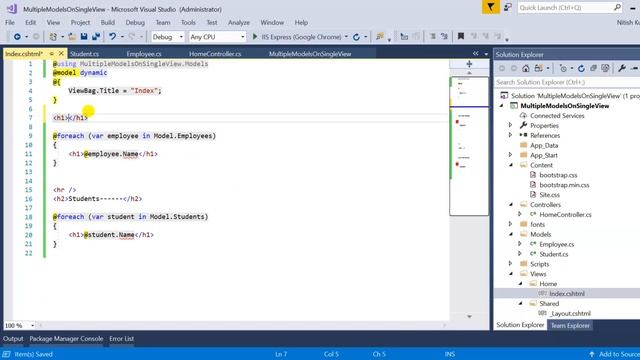
Task: Open the Build menu
Action: click(x=108, y=22)
